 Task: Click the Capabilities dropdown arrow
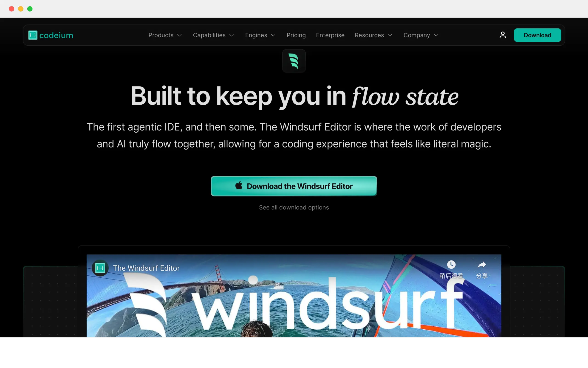tap(232, 35)
